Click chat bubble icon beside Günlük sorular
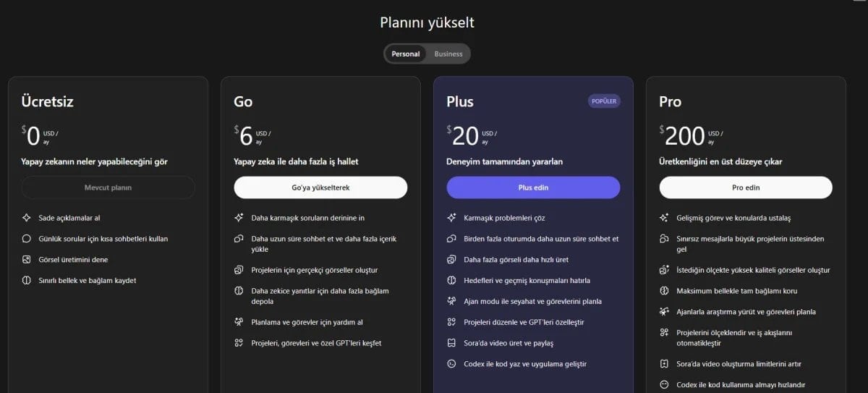Screen dimensions: 868x393 coord(27,238)
